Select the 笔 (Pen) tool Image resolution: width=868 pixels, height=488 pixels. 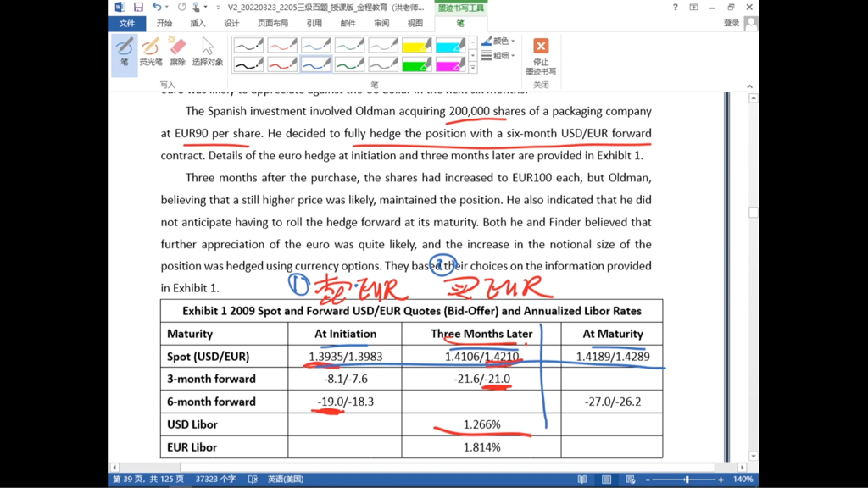click(x=124, y=52)
